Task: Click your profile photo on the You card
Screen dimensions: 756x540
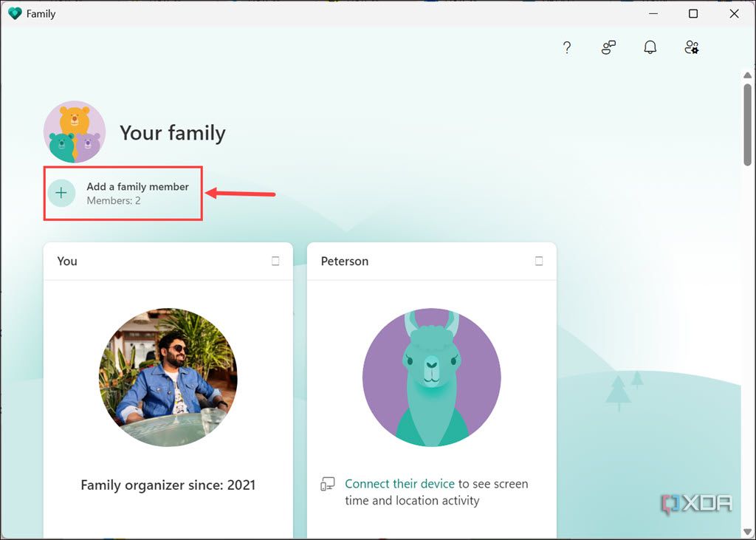Action: click(x=168, y=377)
